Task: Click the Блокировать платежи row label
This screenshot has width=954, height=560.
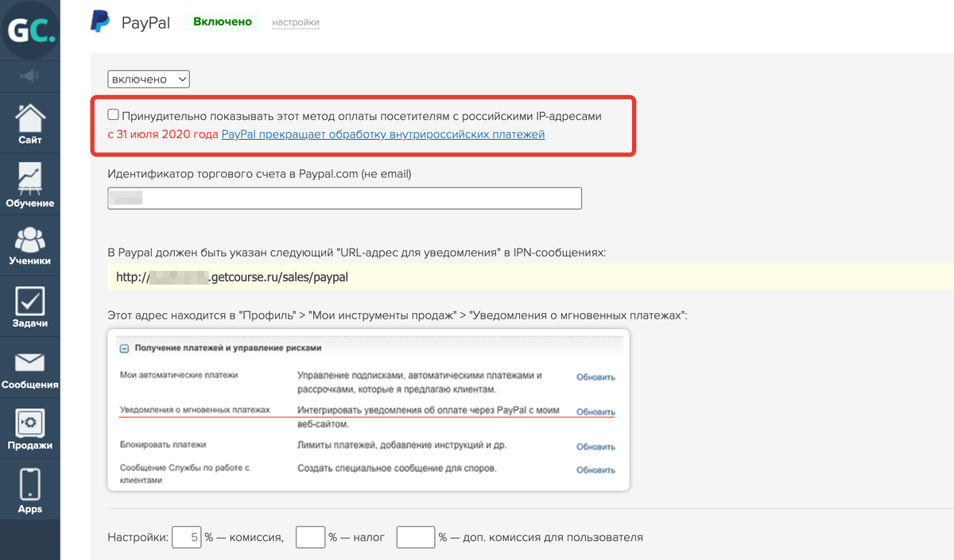Action: pyautogui.click(x=163, y=445)
